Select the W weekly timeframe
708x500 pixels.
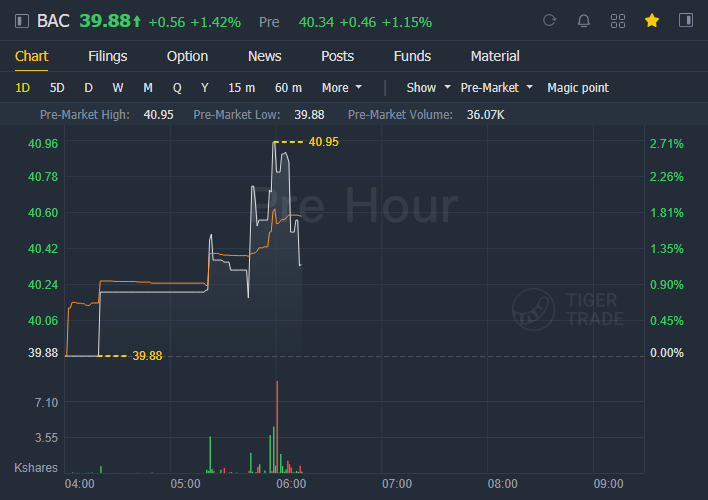coord(118,88)
